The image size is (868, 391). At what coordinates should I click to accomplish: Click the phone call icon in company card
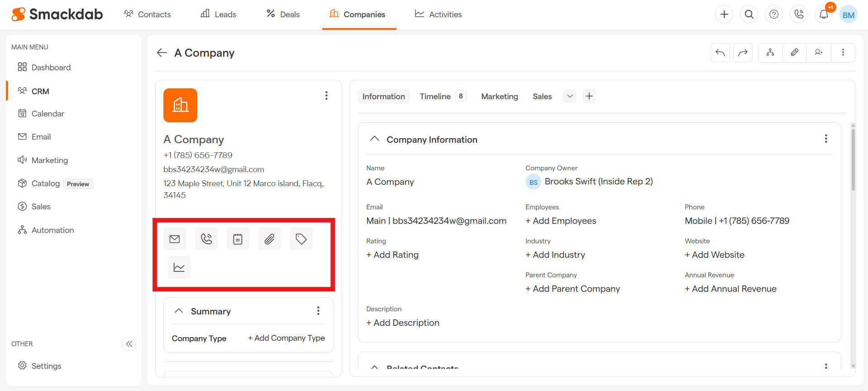[x=206, y=239]
